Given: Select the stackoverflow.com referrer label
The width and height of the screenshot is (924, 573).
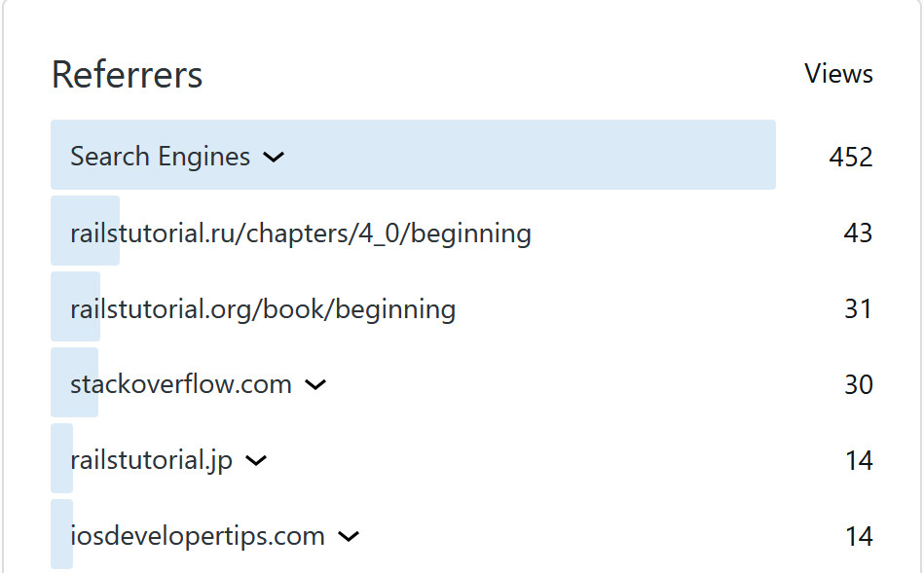Looking at the screenshot, I should click(180, 383).
